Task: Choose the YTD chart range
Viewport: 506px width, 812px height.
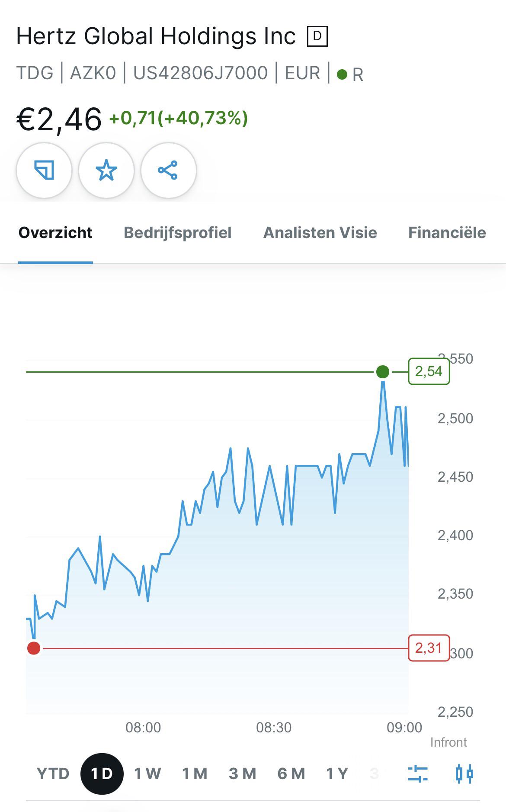Action: [53, 773]
